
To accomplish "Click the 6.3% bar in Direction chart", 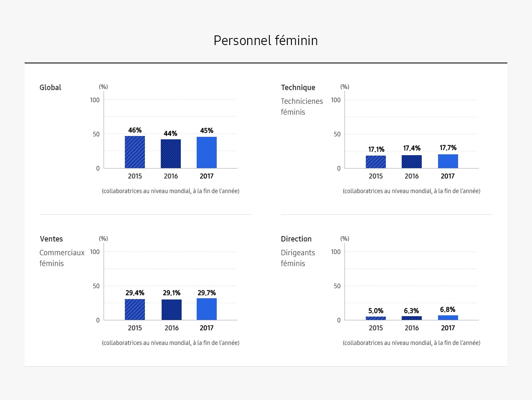I will point(412,318).
